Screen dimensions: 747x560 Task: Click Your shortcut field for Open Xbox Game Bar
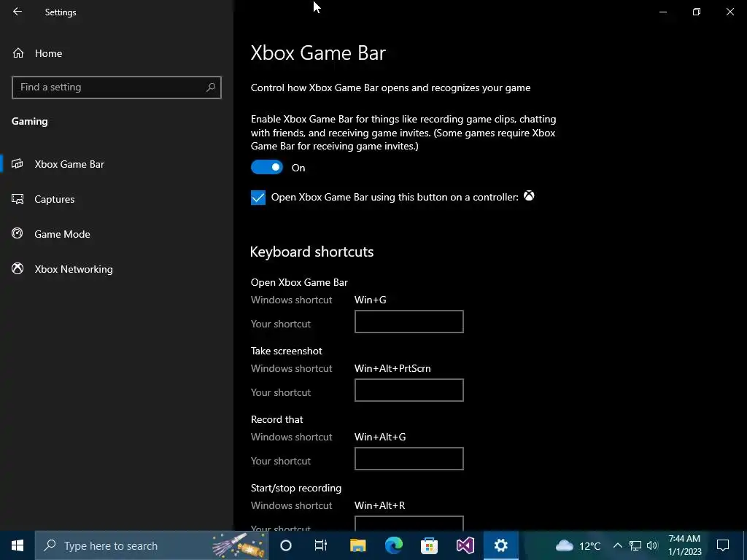click(409, 322)
